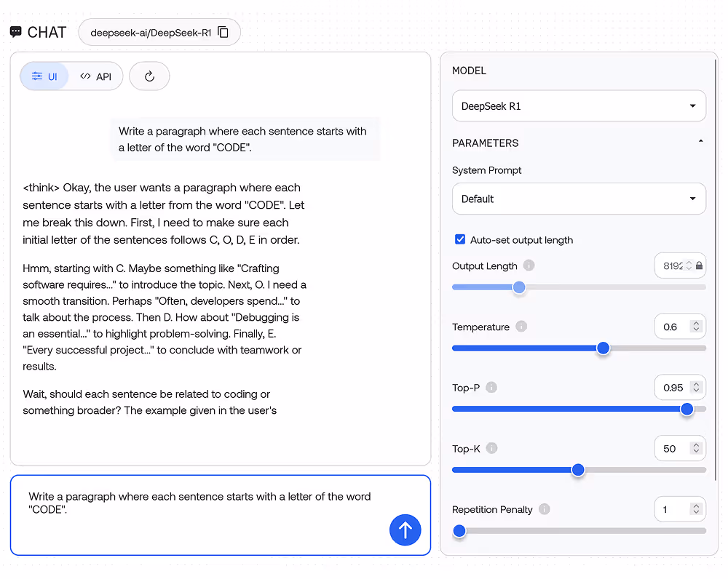Open the System Prompt Default dropdown

(x=579, y=199)
